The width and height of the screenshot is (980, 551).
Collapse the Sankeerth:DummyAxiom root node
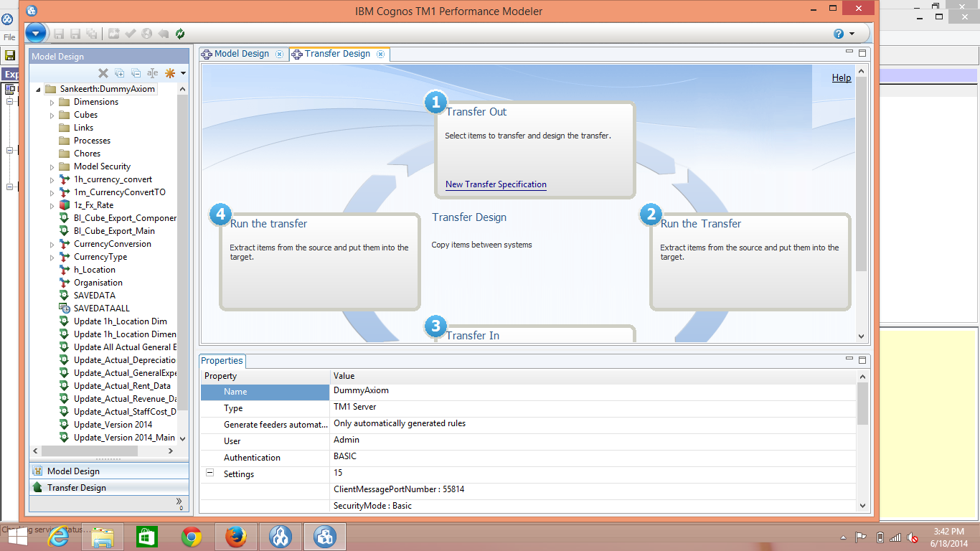coord(38,90)
